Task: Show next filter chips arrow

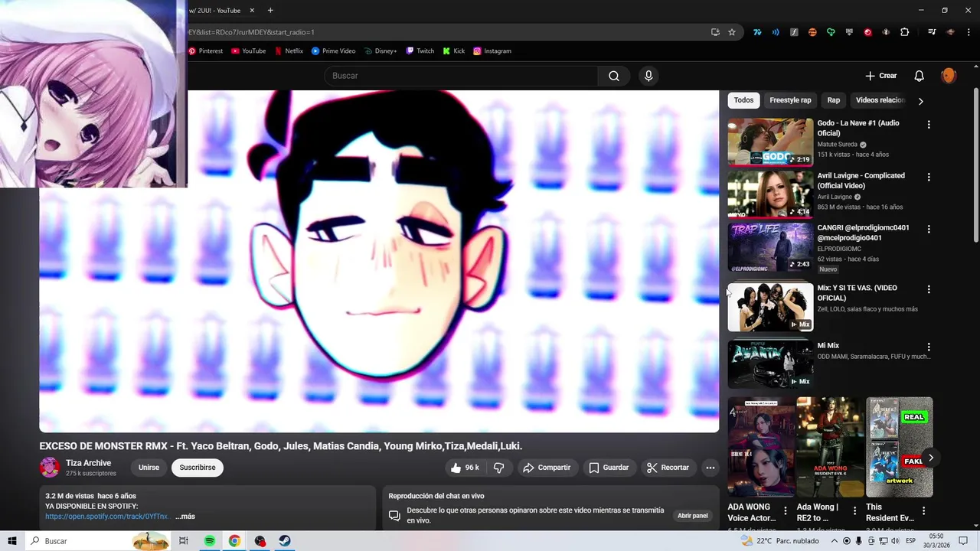Action: [x=920, y=101]
